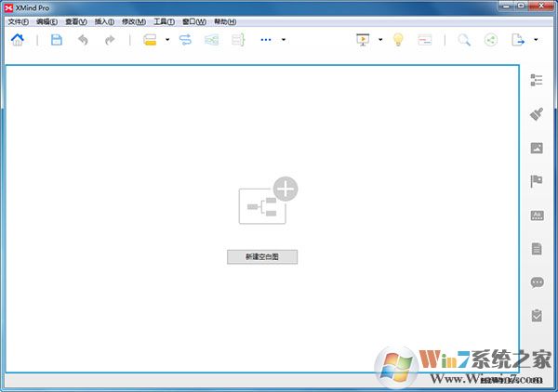Undo the last action

(x=83, y=40)
